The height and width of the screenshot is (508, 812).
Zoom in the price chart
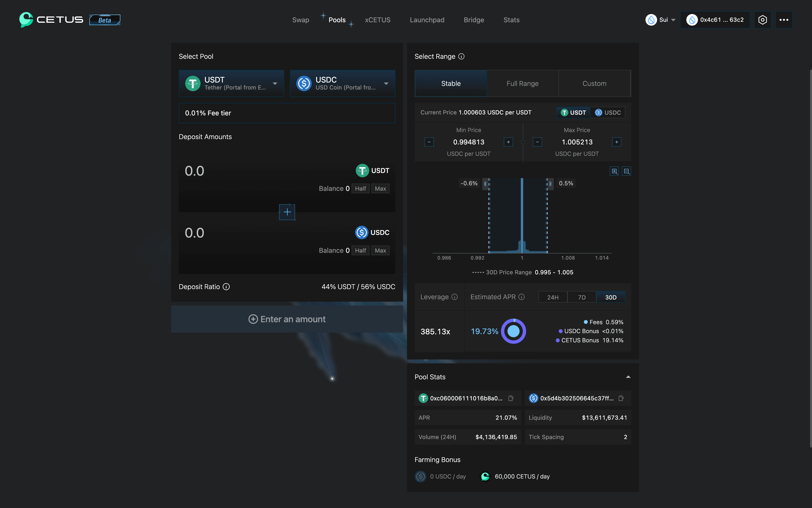click(x=614, y=171)
